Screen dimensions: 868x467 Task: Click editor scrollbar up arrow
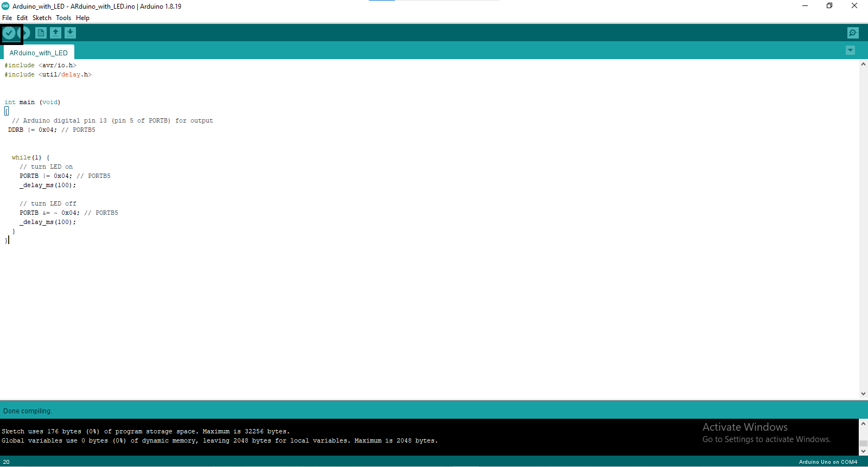pos(863,64)
